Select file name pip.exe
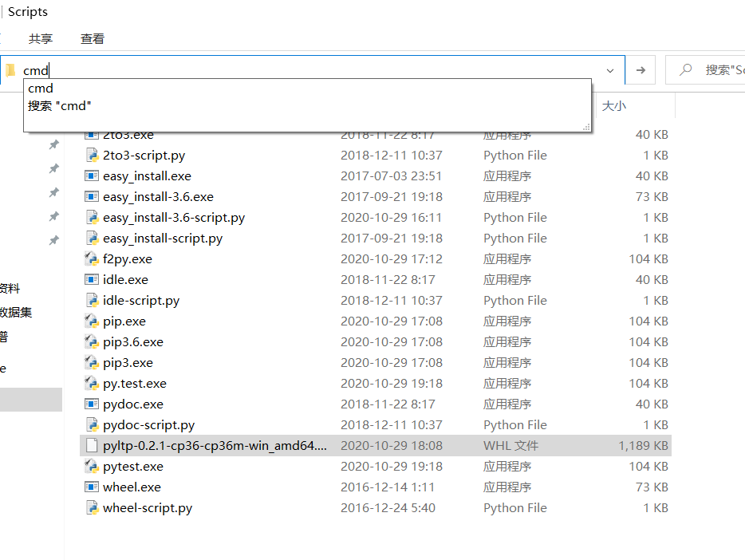745x560 pixels. [124, 321]
